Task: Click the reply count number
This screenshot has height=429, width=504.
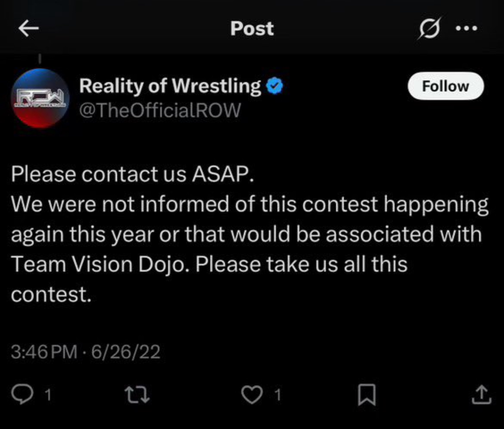Action: click(x=48, y=395)
